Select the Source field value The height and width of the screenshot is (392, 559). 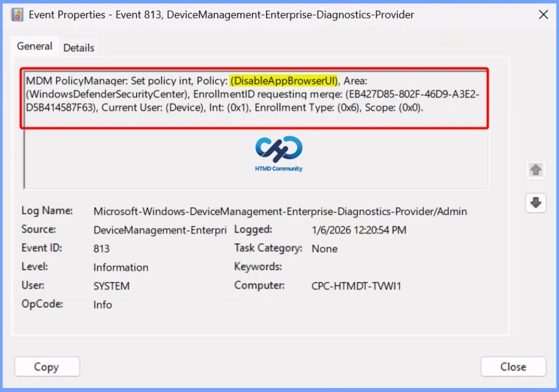coord(160,230)
